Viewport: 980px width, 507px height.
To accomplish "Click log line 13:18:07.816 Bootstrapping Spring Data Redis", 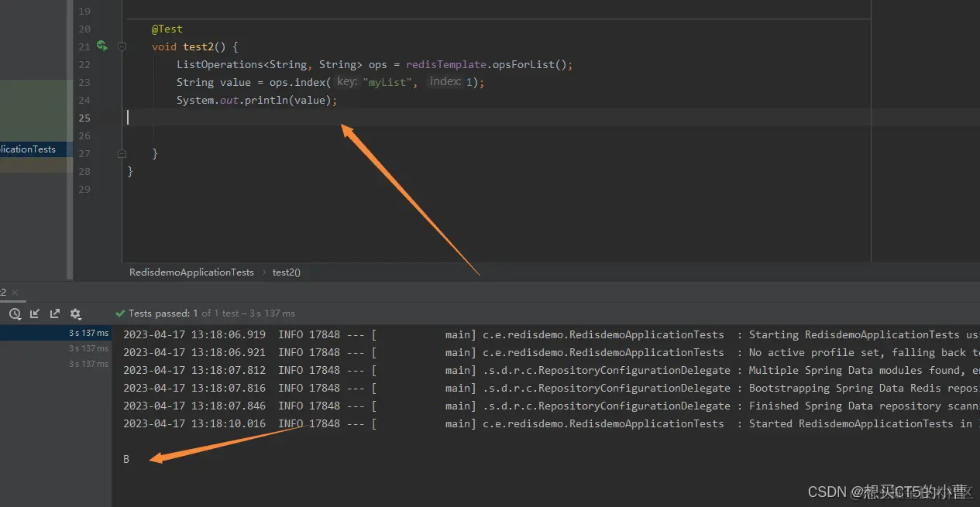I will click(551, 389).
